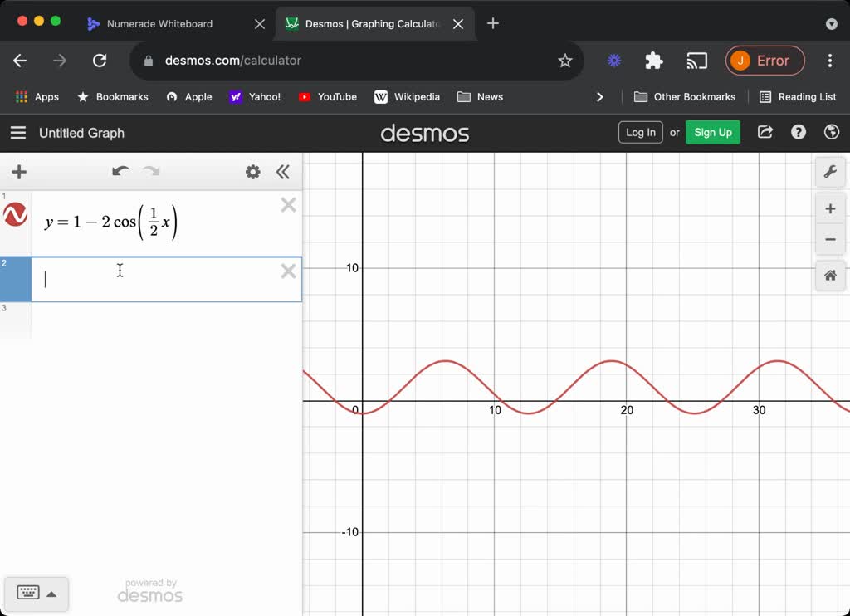The image size is (850, 616).
Task: Collapse the expression list panel
Action: pyautogui.click(x=283, y=172)
